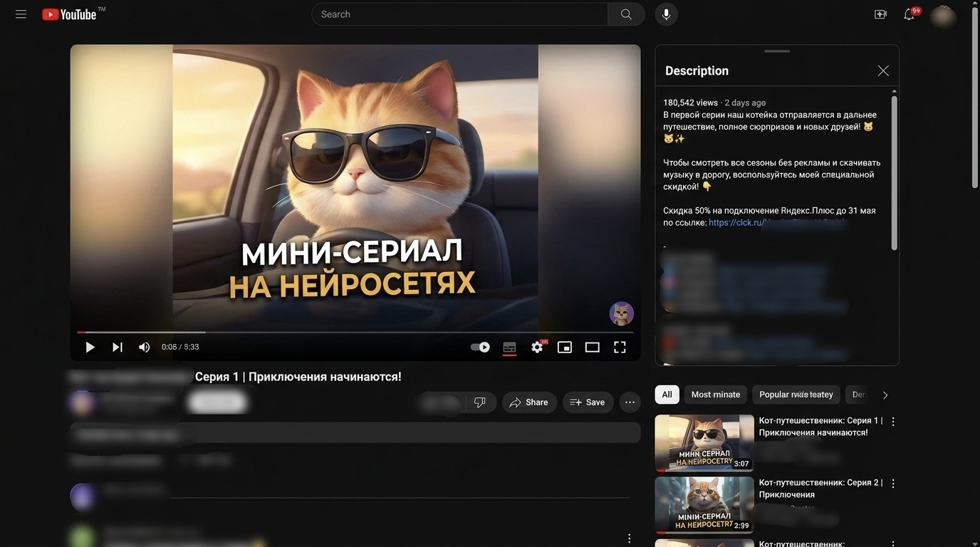Select the All filter chip
The image size is (980, 547).
tap(667, 395)
